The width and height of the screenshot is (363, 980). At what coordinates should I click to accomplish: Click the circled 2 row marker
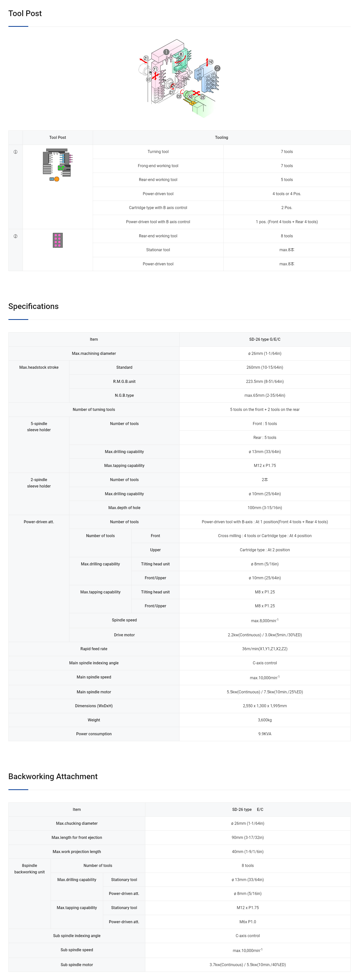pyautogui.click(x=16, y=236)
